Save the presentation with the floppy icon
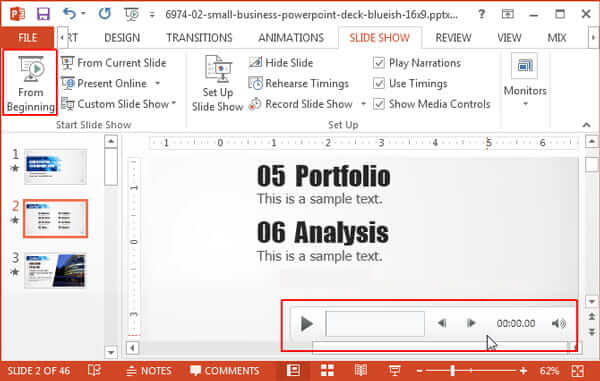The height and width of the screenshot is (381, 600). 43,14
